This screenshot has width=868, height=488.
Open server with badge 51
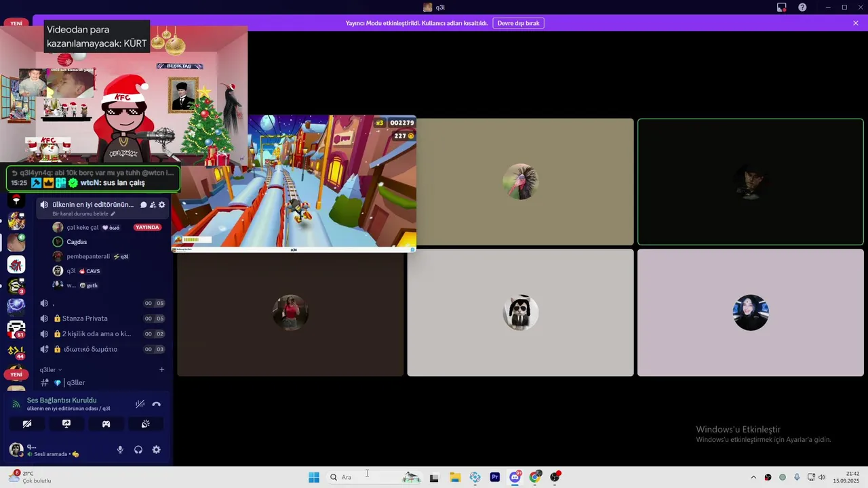pos(16,329)
